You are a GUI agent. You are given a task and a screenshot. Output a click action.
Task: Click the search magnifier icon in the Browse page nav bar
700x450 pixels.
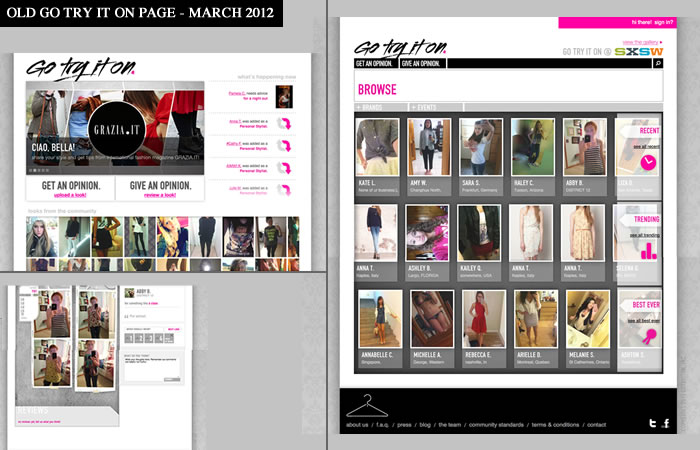(658, 64)
